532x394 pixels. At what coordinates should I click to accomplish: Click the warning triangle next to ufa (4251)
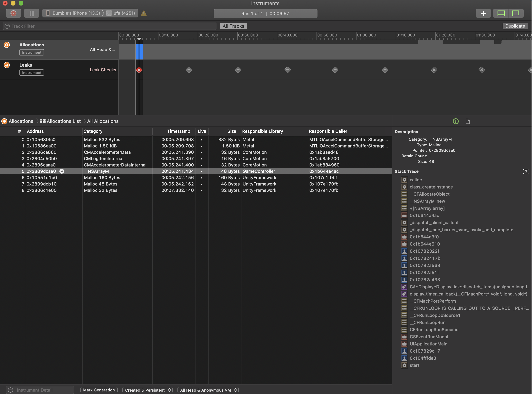click(x=143, y=13)
